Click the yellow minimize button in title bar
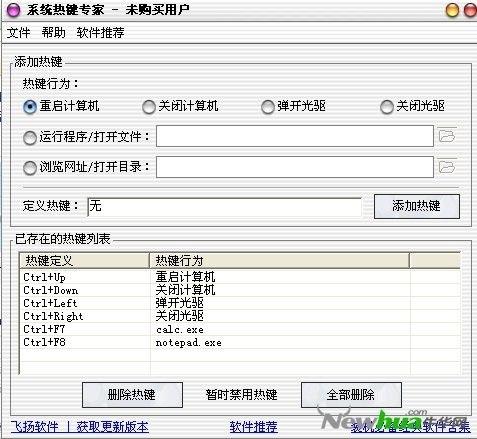The height and width of the screenshot is (439, 477). tap(452, 10)
